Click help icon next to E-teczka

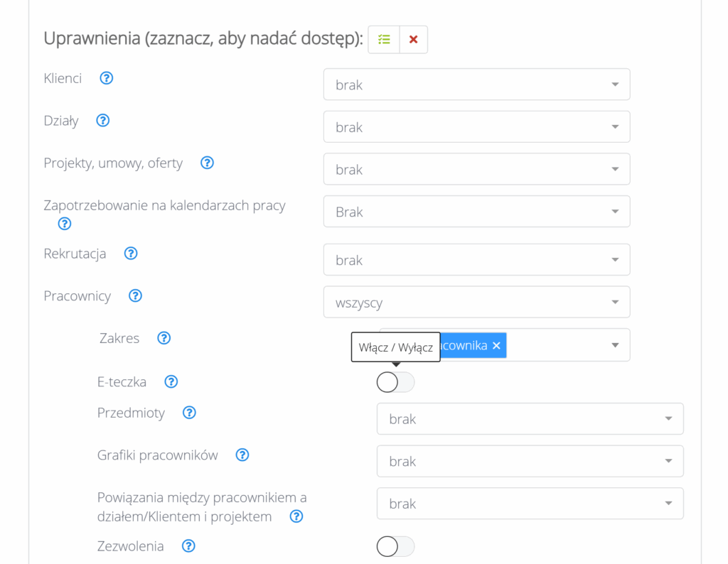[171, 381]
